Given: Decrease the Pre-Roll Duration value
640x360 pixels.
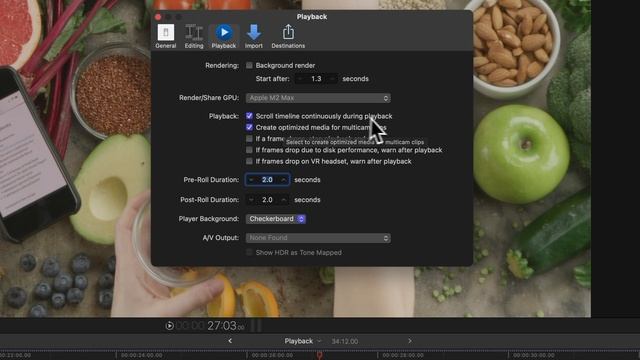Looking at the screenshot, I should [x=251, y=180].
